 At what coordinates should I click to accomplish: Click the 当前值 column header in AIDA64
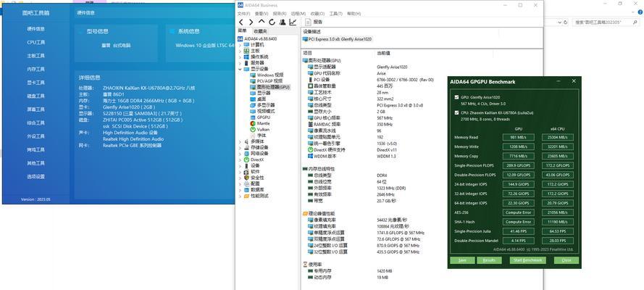[x=384, y=53]
